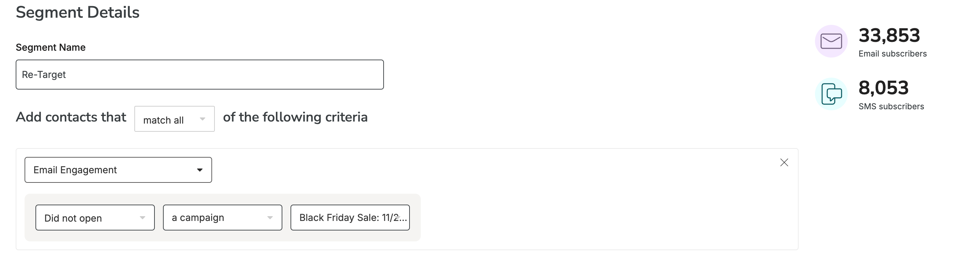This screenshot has width=980, height=256.
Task: Click the Segment Name field containing Re-Target
Action: point(200,75)
